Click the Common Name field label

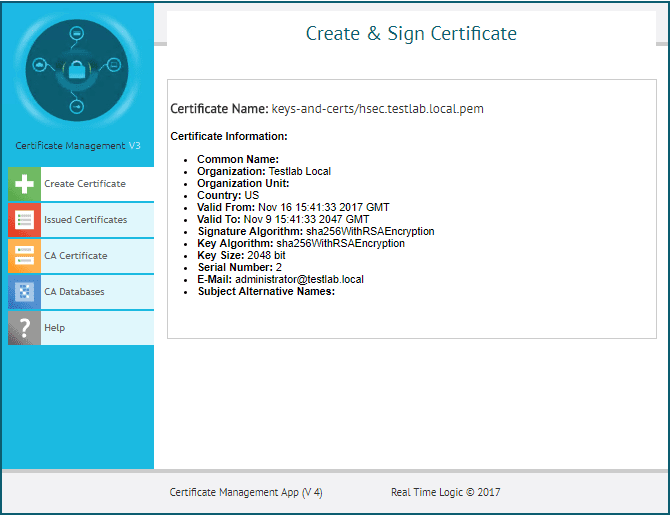(x=238, y=159)
